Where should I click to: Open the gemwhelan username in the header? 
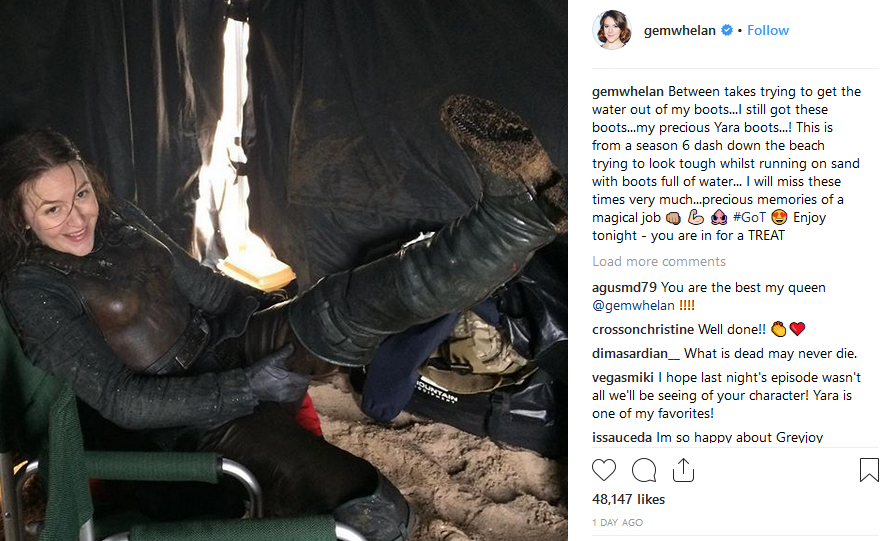680,31
